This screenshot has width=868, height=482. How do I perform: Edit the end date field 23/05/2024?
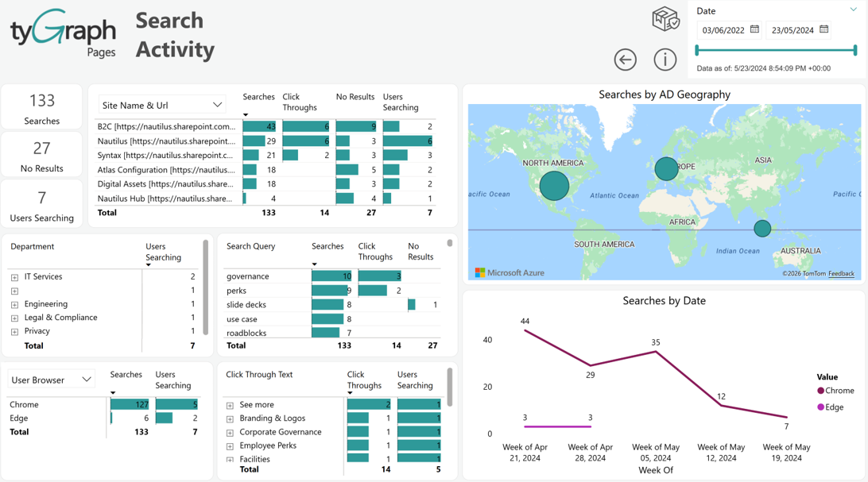coord(792,30)
